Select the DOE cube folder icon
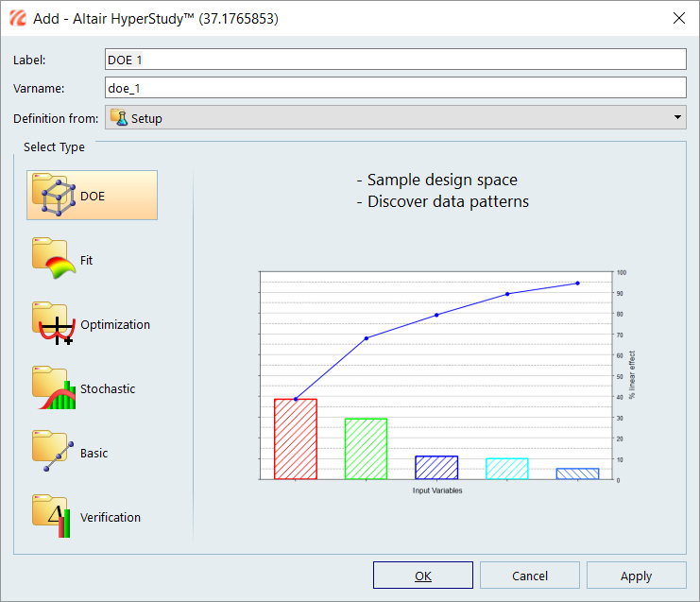The image size is (700, 602). coord(54,196)
